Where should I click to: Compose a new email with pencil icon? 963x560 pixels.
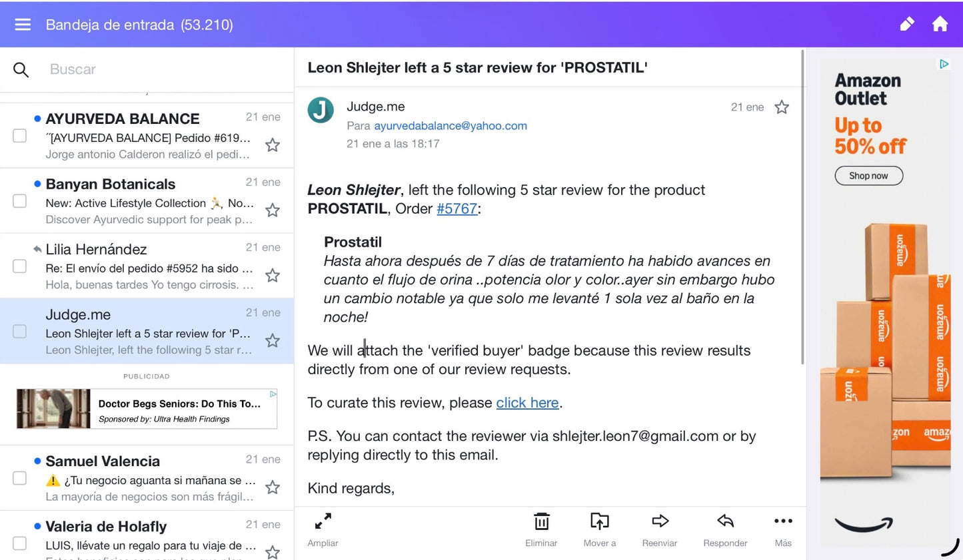(x=907, y=25)
